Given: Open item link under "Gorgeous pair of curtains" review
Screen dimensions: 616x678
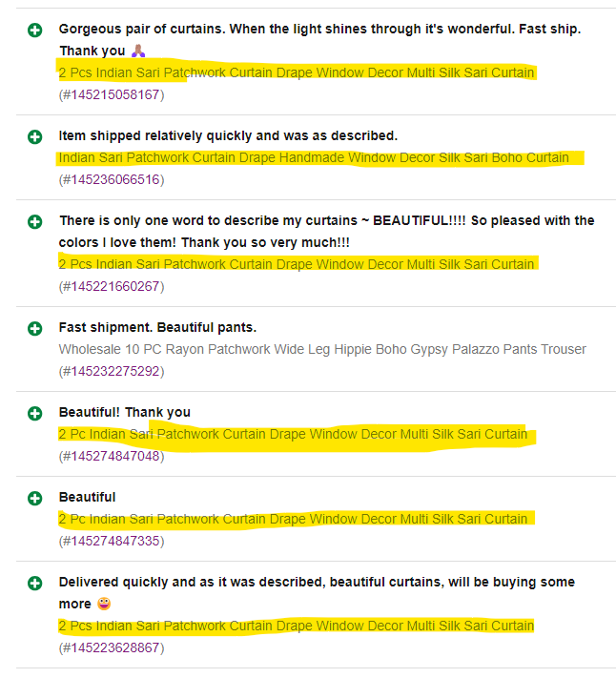Looking at the screenshot, I should 296,72.
